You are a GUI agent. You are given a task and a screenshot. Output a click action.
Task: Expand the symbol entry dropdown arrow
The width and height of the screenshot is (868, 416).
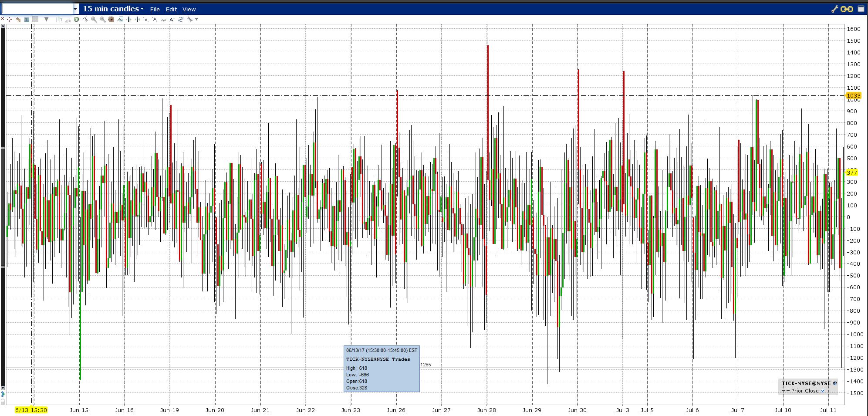(75, 9)
